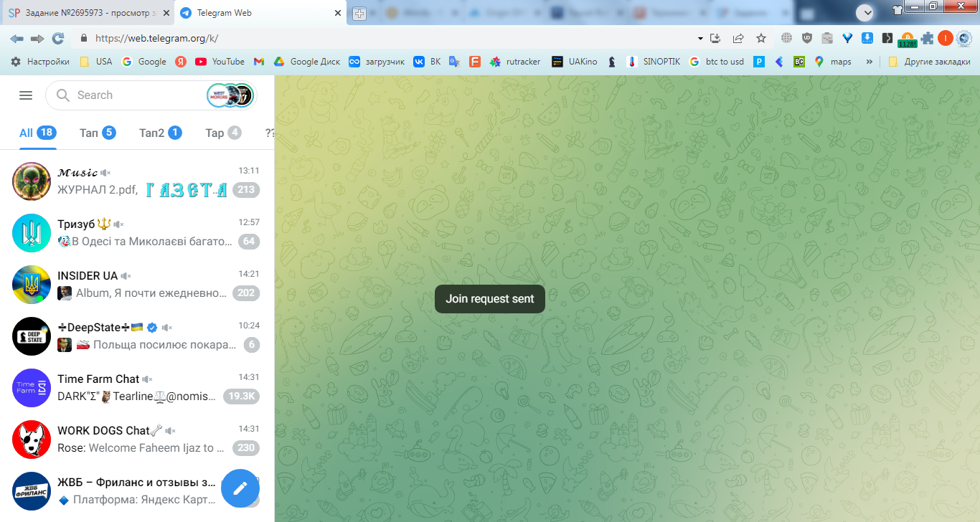Click the address bar URL
This screenshot has height=522, width=980.
pyautogui.click(x=156, y=39)
